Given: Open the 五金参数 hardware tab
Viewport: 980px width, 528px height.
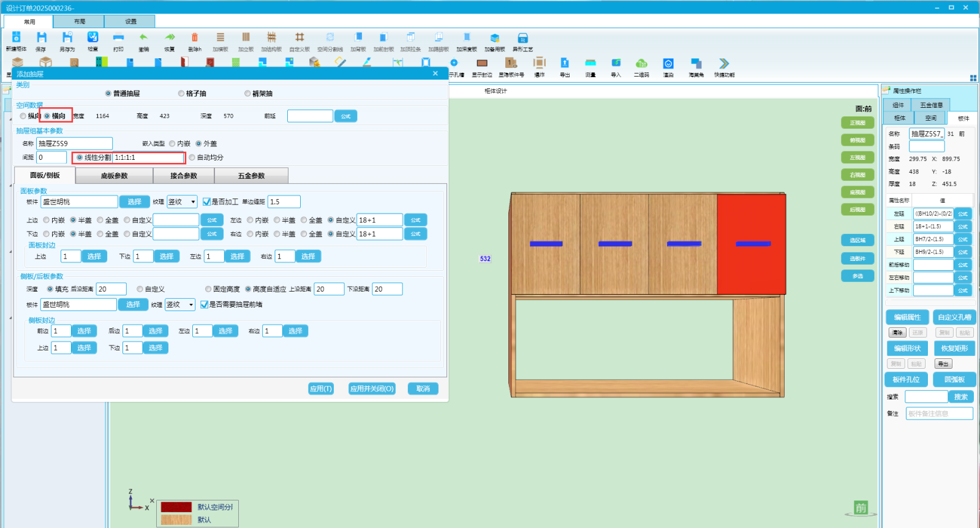Looking at the screenshot, I should coord(251,176).
